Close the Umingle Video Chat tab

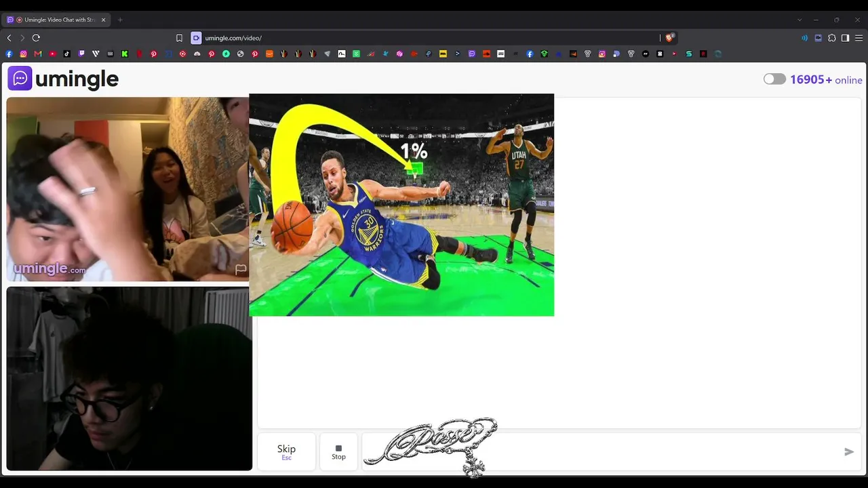pyautogui.click(x=104, y=20)
